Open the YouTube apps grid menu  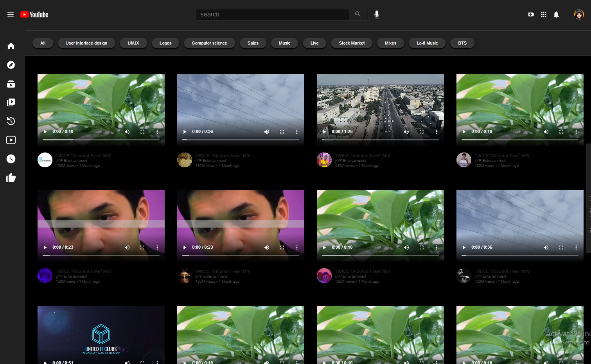coord(543,14)
